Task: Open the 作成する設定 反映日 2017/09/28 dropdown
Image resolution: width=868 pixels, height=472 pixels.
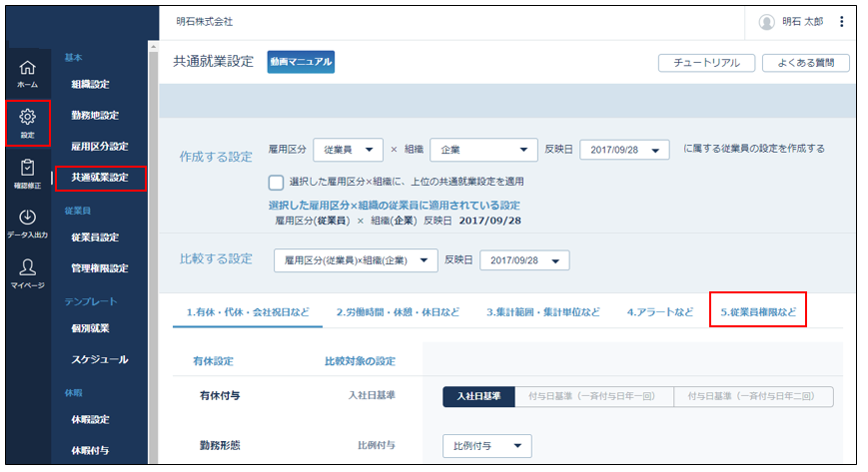Action: (624, 150)
